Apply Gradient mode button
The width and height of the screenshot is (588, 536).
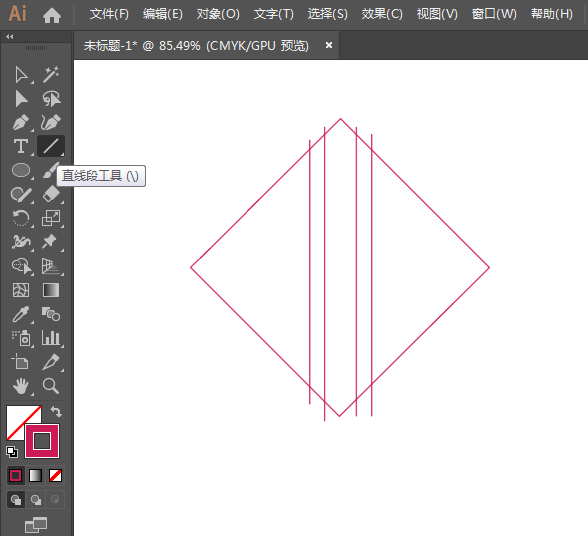35,476
